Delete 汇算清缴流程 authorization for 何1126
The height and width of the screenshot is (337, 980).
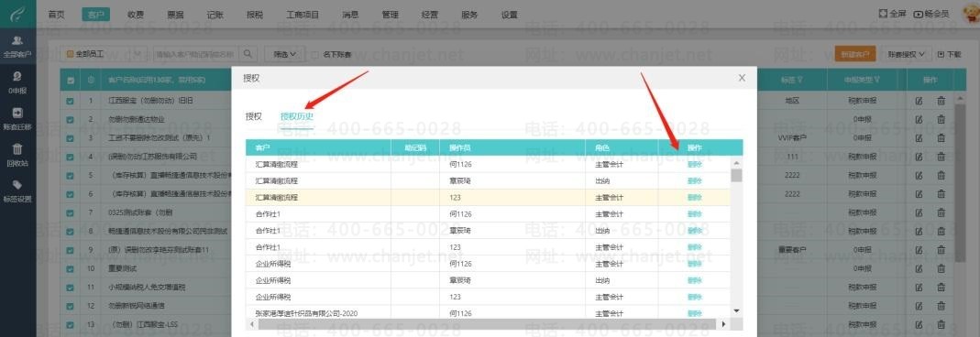(x=694, y=165)
